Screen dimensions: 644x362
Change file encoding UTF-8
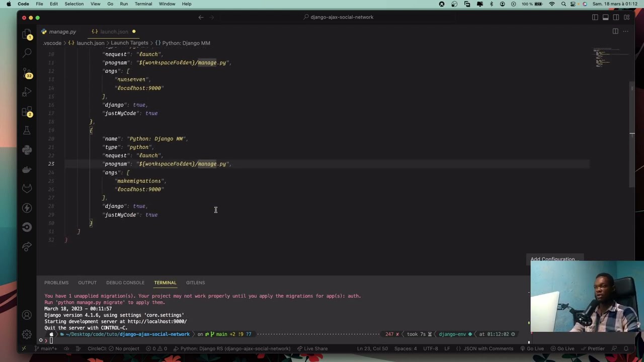click(x=431, y=348)
